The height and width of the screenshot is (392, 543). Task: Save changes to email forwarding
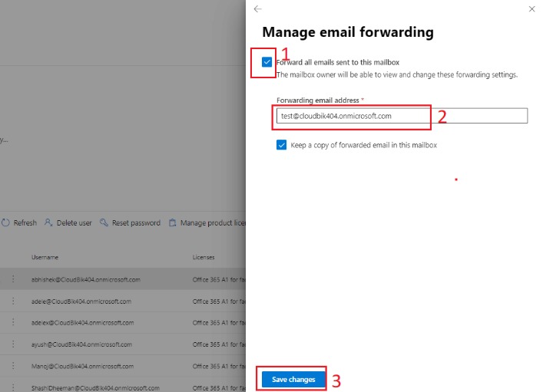(293, 380)
